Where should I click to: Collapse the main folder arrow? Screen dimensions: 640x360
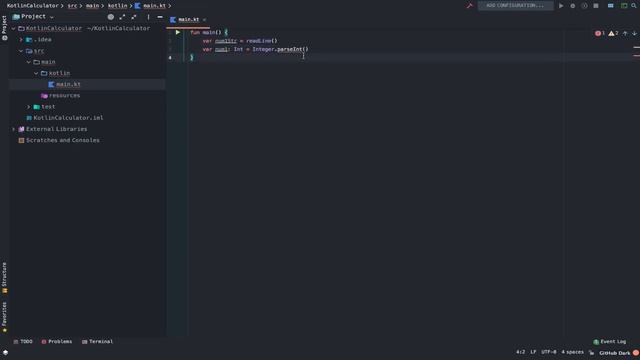pyautogui.click(x=29, y=62)
